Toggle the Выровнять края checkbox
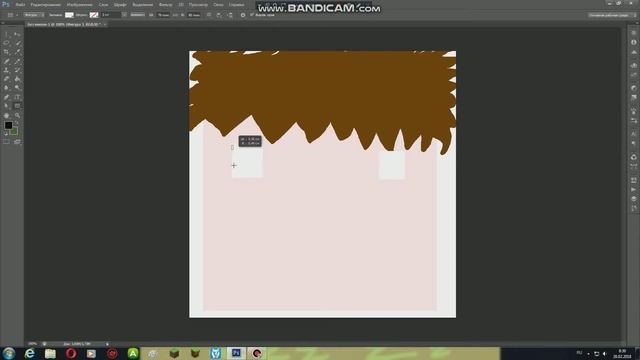 252,15
